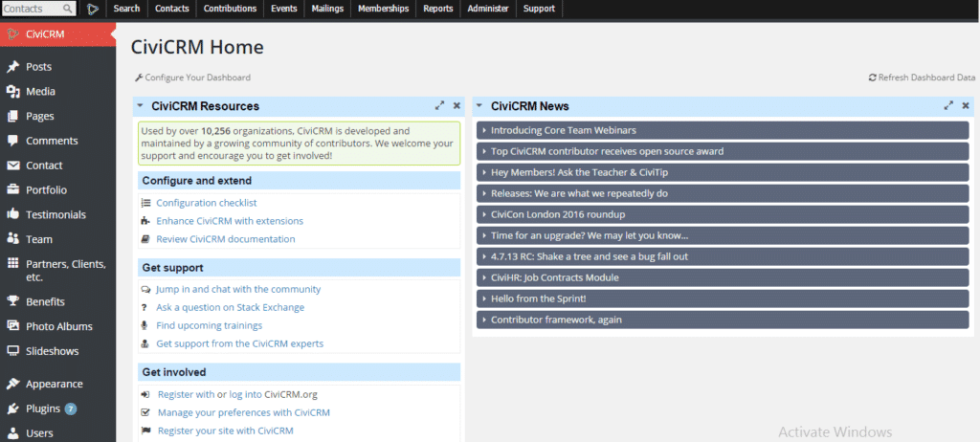Expand CiviCon London 2016 roundup item
The height and width of the screenshot is (442, 980).
[723, 214]
